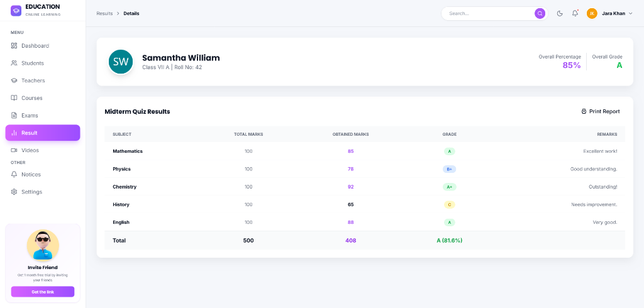Viewport: 644px width, 308px height.
Task: Click the Education graduation cap logo
Action: [x=16, y=11]
